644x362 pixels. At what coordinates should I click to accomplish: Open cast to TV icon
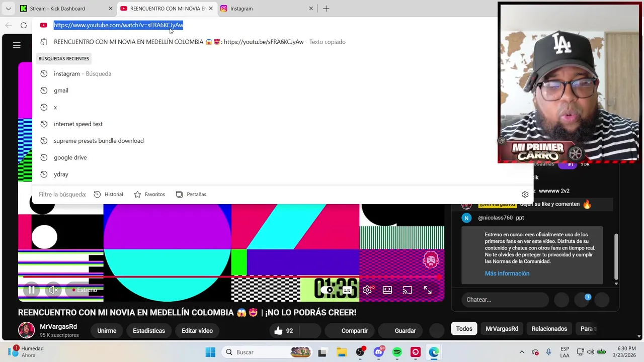tap(408, 290)
